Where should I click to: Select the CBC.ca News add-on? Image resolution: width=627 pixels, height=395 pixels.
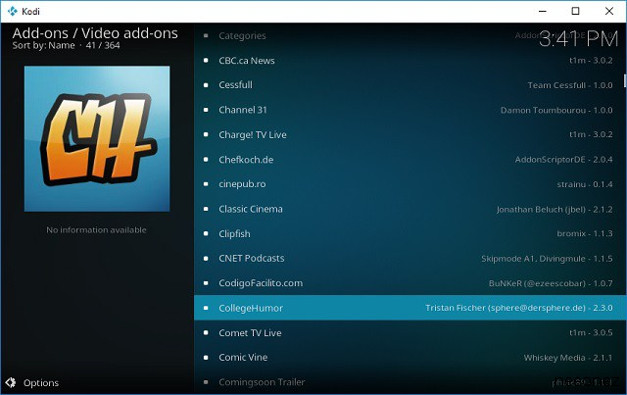coord(410,60)
